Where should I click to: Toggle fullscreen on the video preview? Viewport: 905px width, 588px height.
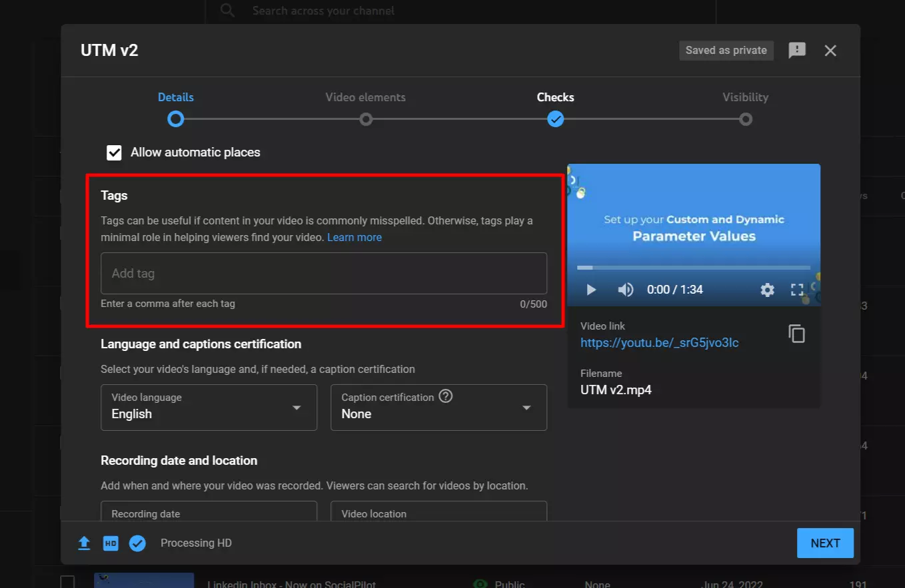point(797,290)
